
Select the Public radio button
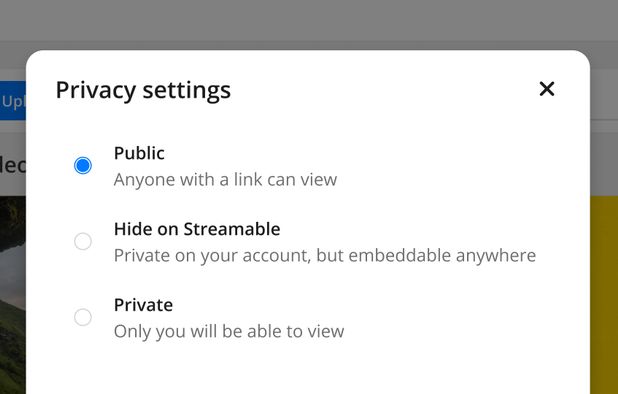[83, 165]
